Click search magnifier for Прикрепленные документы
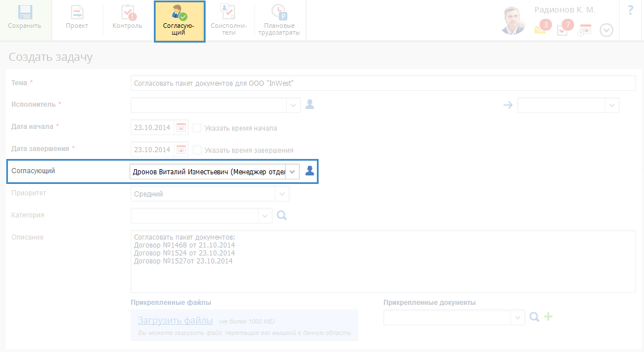This screenshot has height=352, width=644. 534,317
